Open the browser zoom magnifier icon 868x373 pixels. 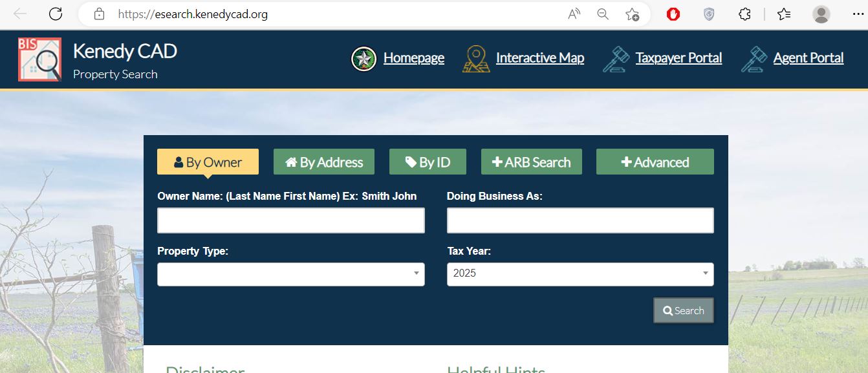[603, 14]
